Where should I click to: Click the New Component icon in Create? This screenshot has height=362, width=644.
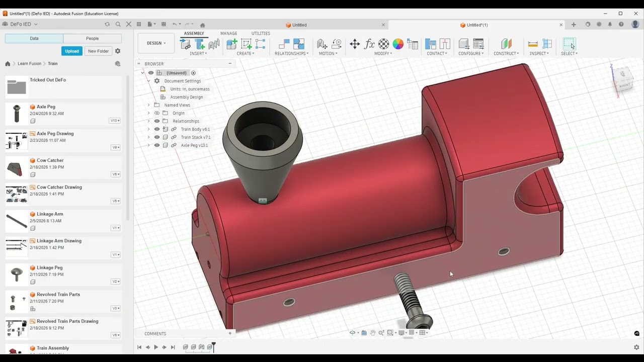(232, 44)
